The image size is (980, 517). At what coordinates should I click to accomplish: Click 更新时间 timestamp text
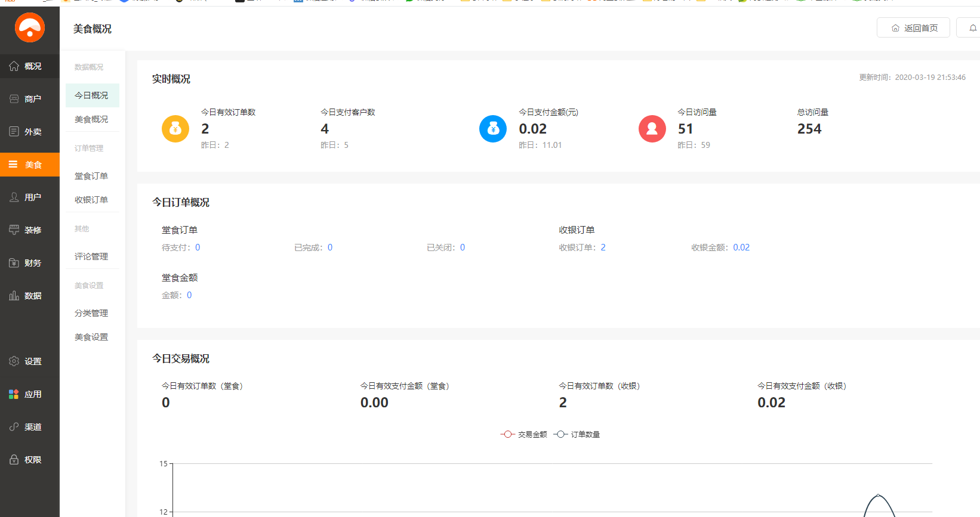tap(913, 78)
